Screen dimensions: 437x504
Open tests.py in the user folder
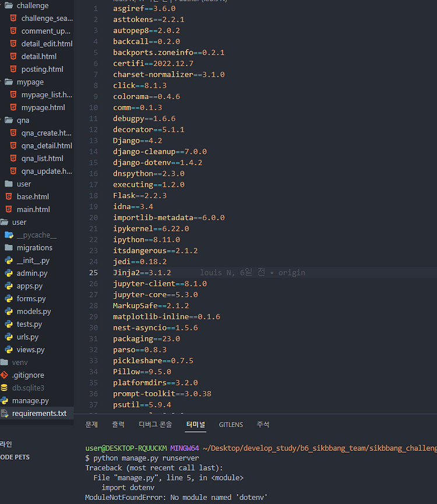tap(29, 324)
